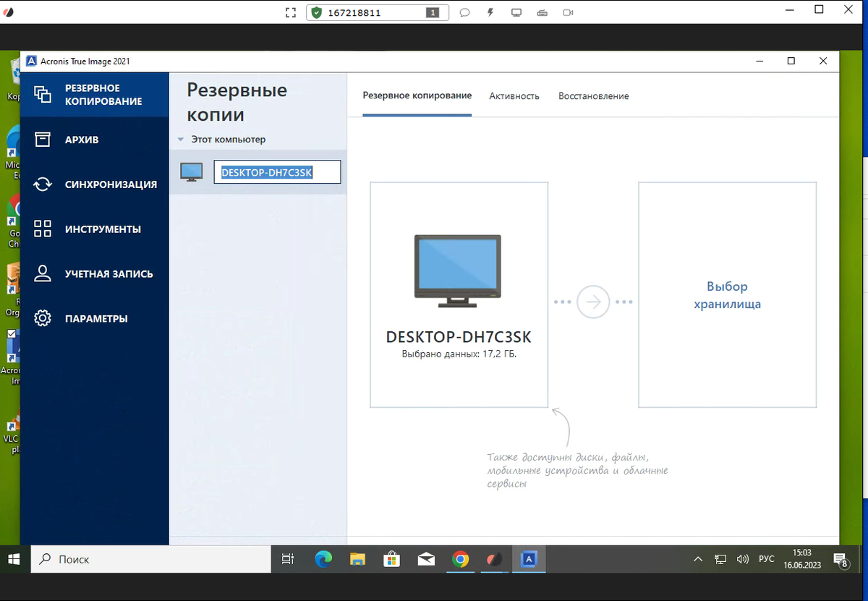Click the monitor icon beside DESKTOP-DH7C3SK
868x601 pixels.
pos(191,171)
